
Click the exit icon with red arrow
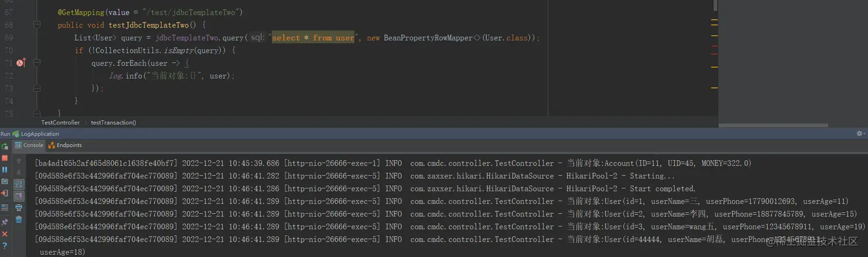[5, 193]
